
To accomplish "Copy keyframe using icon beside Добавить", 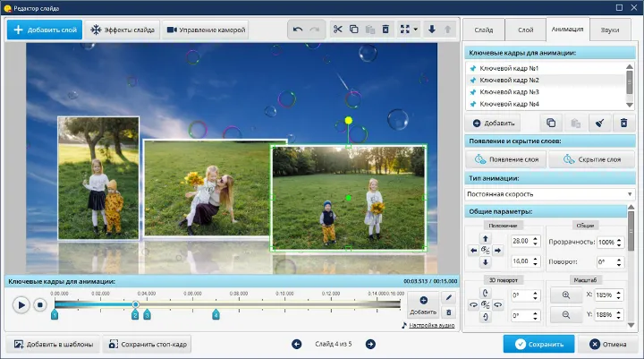I will [551, 123].
